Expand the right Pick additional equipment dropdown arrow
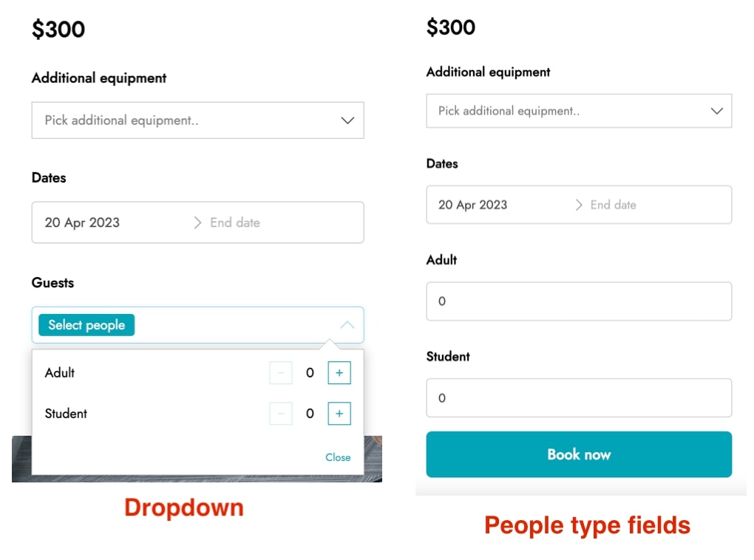 [x=716, y=111]
